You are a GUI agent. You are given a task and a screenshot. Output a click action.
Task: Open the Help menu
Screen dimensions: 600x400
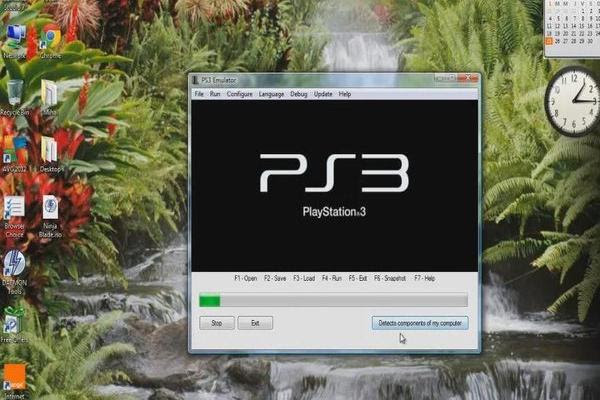pos(345,94)
